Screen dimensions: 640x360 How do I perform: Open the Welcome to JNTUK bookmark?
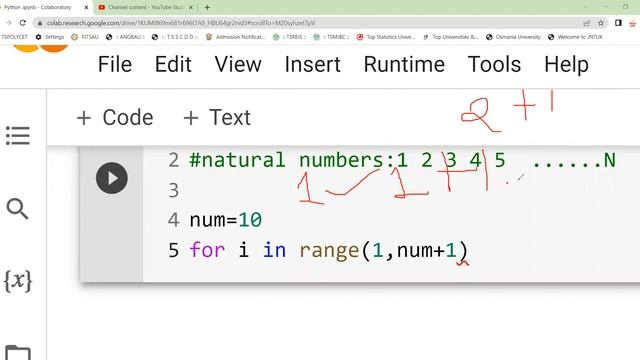click(x=576, y=37)
